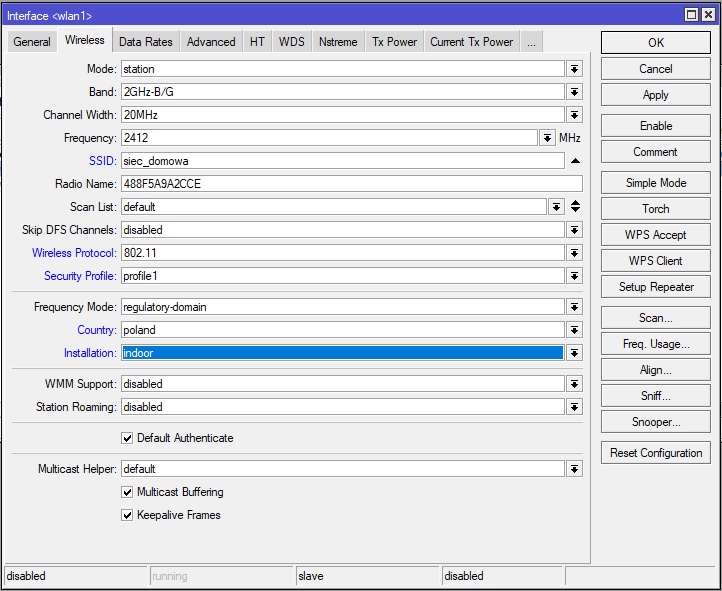Screen dimensions: 722x591
Task: Expand Frequency Mode dropdown
Action: click(x=574, y=307)
